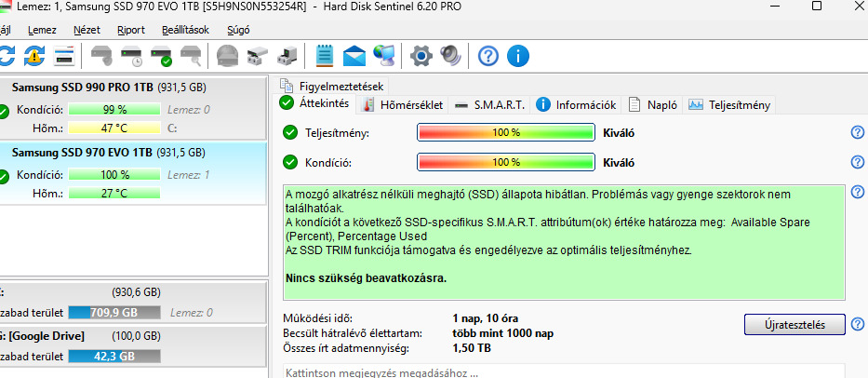
Task: Click the Teljesítmény 100 % gradient bar
Action: (506, 132)
